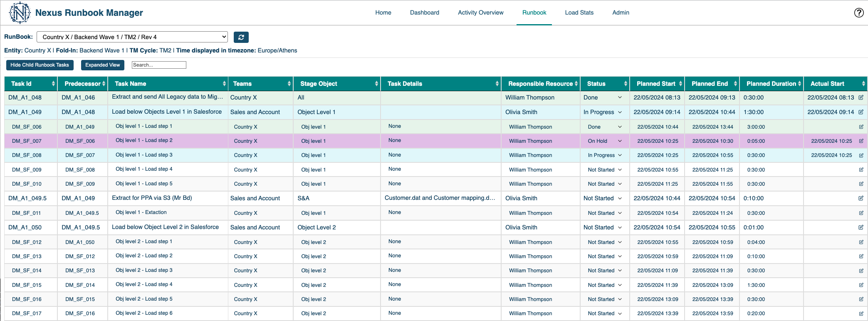This screenshot has height=321, width=868.
Task: Sort by Task Id column arrows
Action: (53, 84)
